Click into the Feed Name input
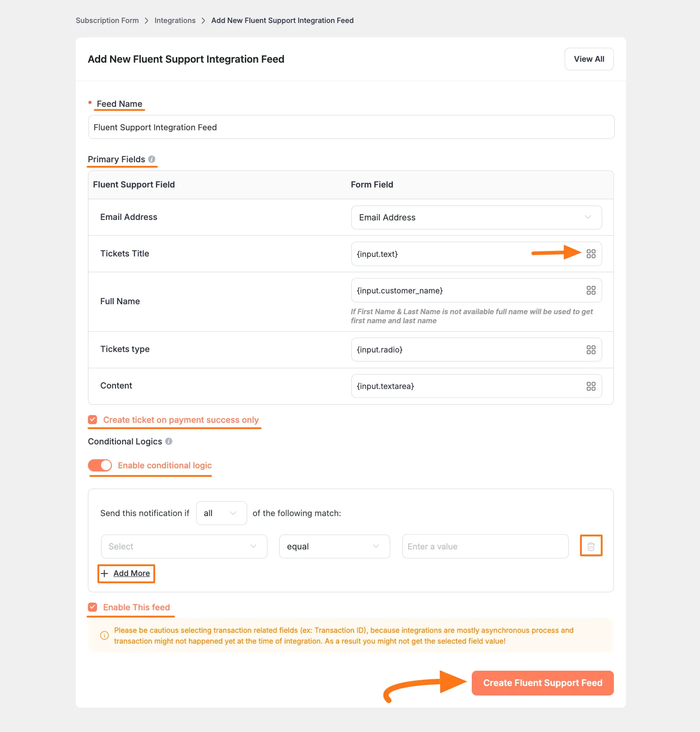The width and height of the screenshot is (700, 732). tap(351, 127)
